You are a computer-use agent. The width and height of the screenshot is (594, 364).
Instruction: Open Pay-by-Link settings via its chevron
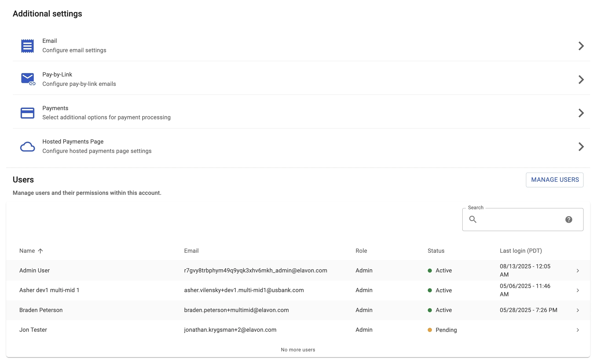tap(581, 79)
